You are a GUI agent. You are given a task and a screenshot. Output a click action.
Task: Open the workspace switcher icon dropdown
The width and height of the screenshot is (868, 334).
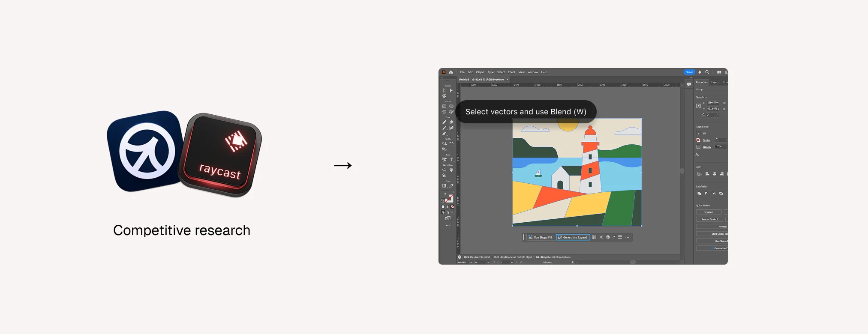click(719, 72)
